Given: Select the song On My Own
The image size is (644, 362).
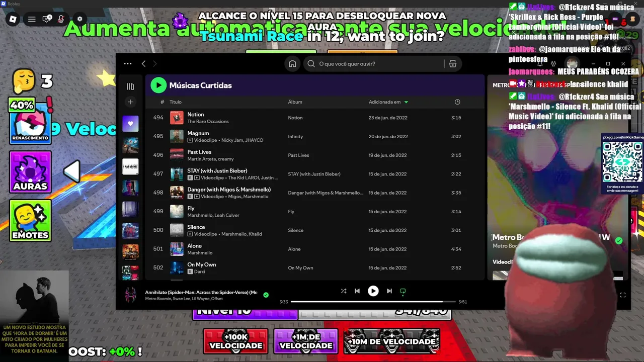Looking at the screenshot, I should 314,267.
